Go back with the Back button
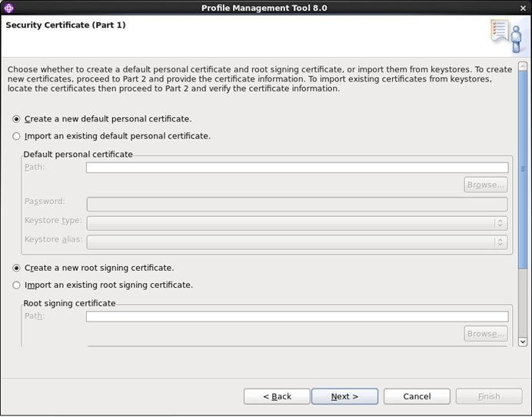The height and width of the screenshot is (417, 532). (x=277, y=396)
